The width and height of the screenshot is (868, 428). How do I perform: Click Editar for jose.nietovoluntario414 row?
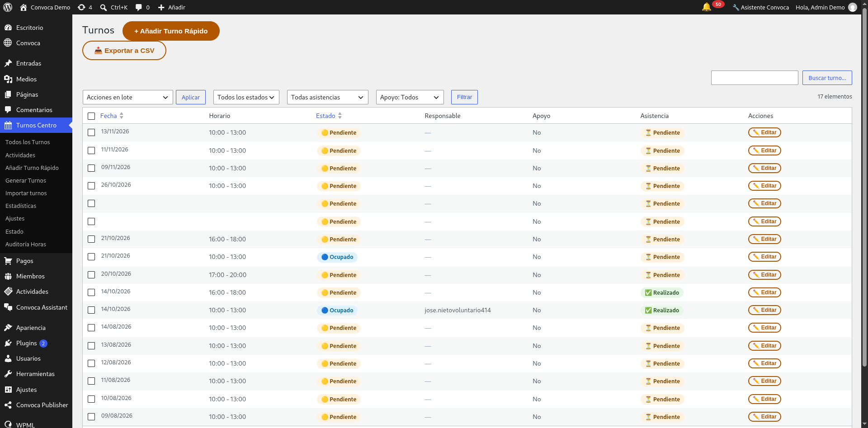tap(764, 310)
